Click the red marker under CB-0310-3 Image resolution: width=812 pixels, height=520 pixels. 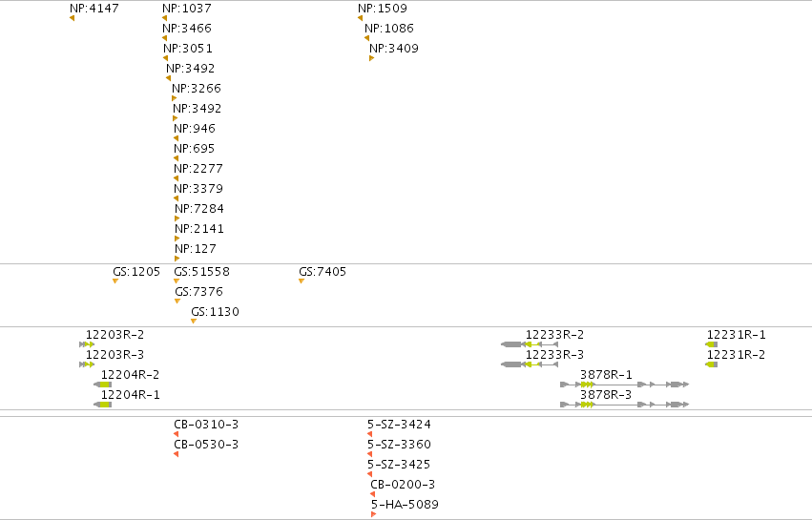coord(177,434)
